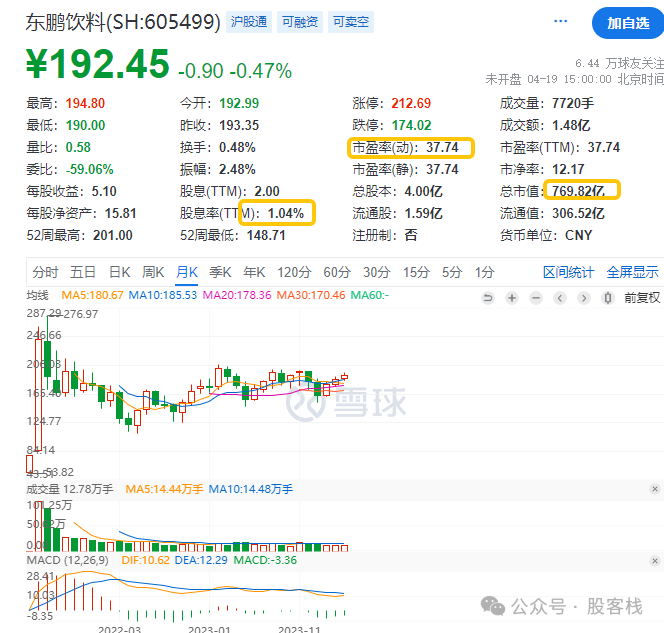664x633 pixels.
Task: Click the current price ¥192.45
Action: click(98, 64)
